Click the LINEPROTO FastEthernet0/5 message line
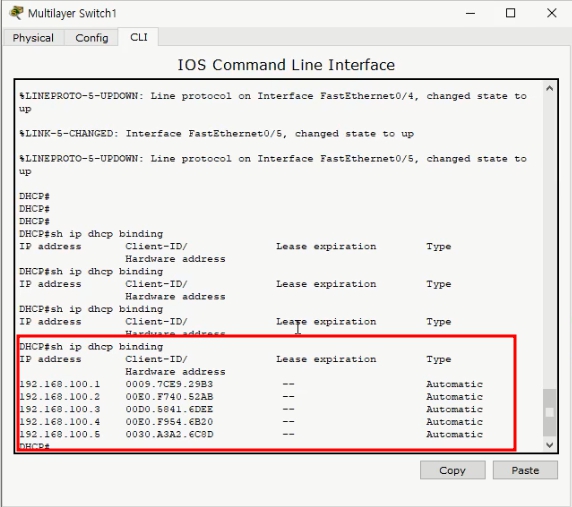This screenshot has width=572, height=507. (x=273, y=165)
